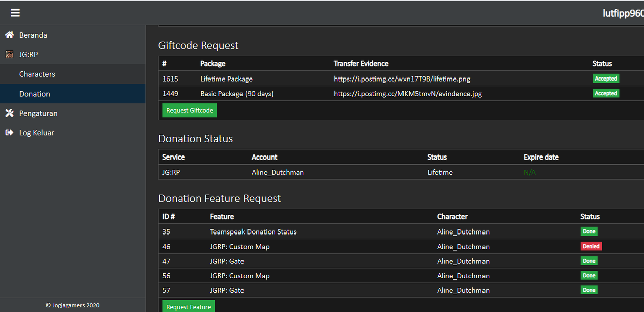Click the Jogjagamers 2020 copyright text
This screenshot has width=644, height=312.
(x=72, y=305)
